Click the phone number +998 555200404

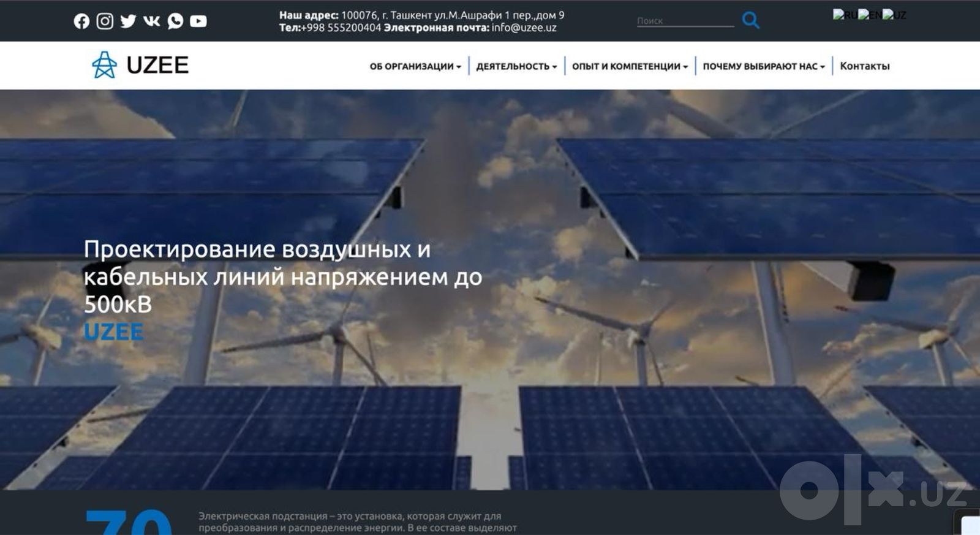(341, 28)
